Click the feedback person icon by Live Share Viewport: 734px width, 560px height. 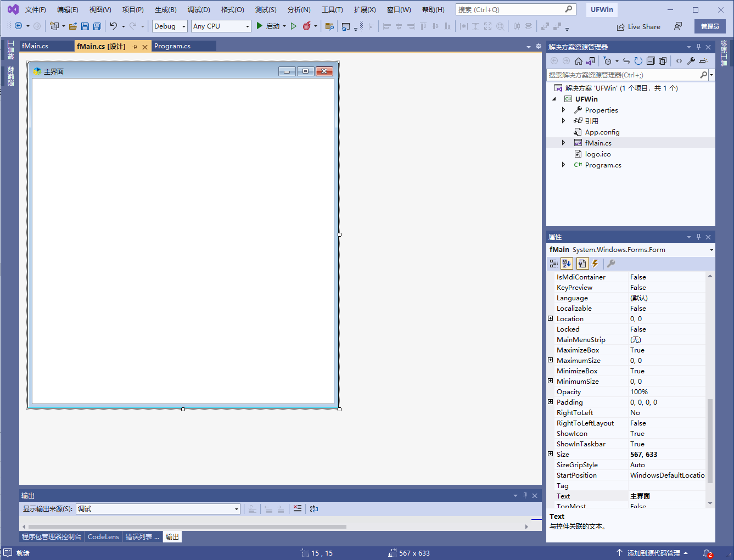coord(678,26)
